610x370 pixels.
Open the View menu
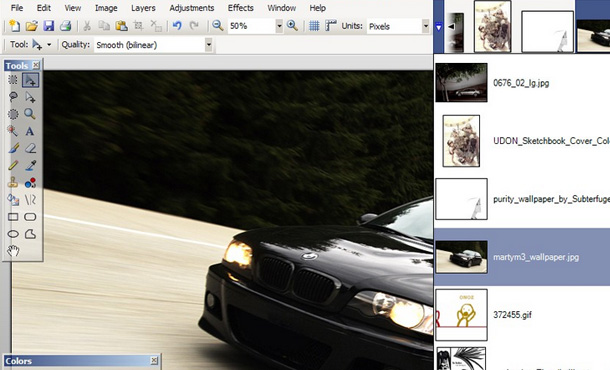point(73,8)
